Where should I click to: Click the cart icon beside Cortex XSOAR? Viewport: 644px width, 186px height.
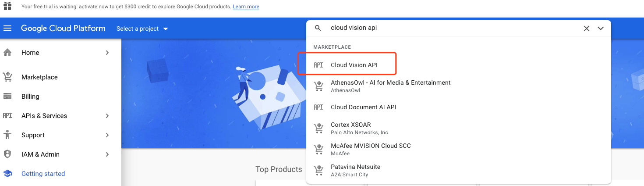click(x=319, y=128)
